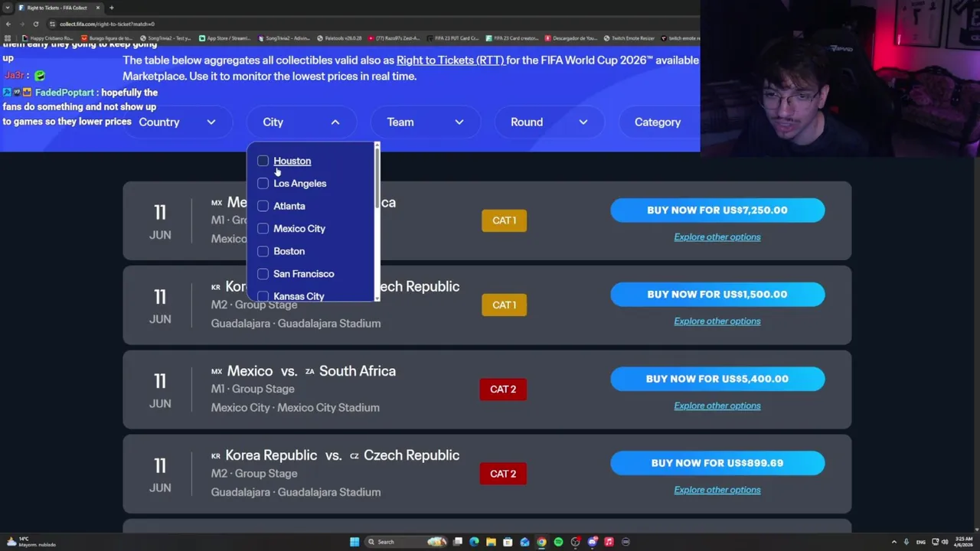
Task: Open the Category filter dropdown
Action: [659, 122]
